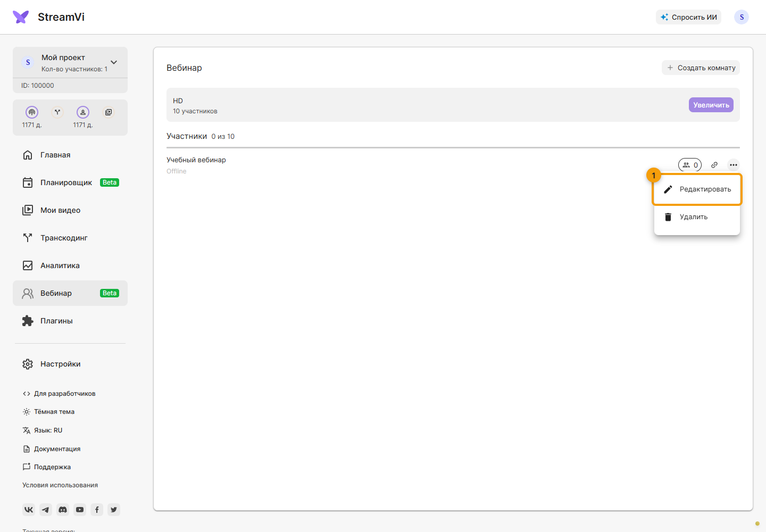Viewport: 766px width, 532px height.
Task: Click the 'Спросить ИИ' button
Action: 688,17
